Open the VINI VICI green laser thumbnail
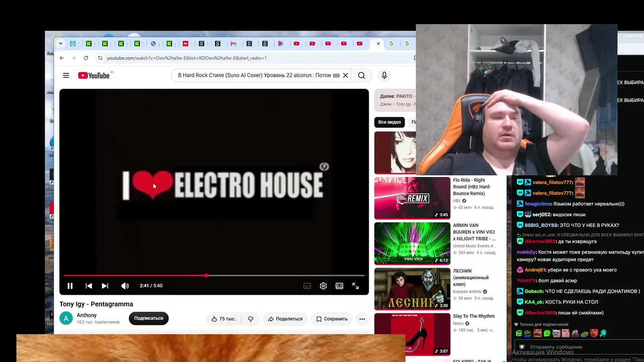Image resolution: width=644 pixels, height=362 pixels. (412, 243)
